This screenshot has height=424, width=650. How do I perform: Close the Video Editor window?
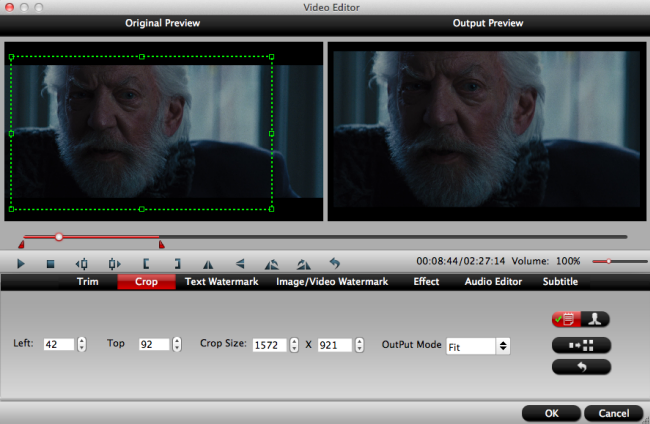(x=10, y=7)
